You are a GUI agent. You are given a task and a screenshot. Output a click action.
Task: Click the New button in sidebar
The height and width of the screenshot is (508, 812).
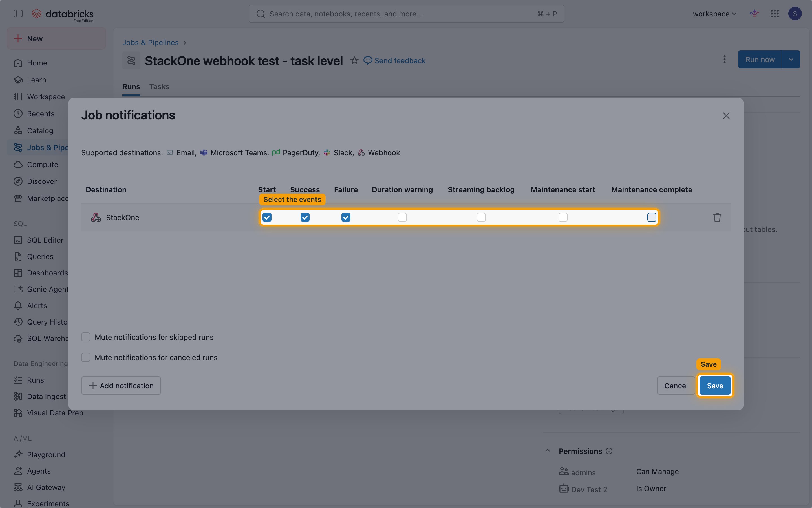(x=56, y=39)
